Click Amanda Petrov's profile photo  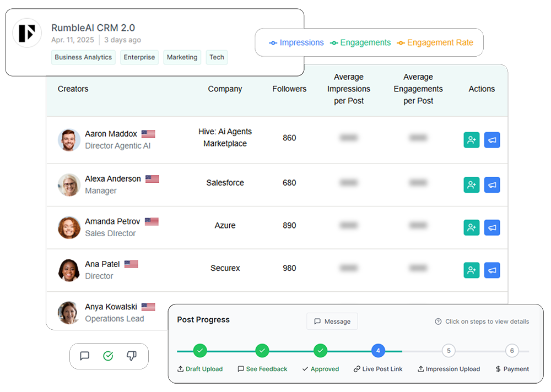[69, 227]
